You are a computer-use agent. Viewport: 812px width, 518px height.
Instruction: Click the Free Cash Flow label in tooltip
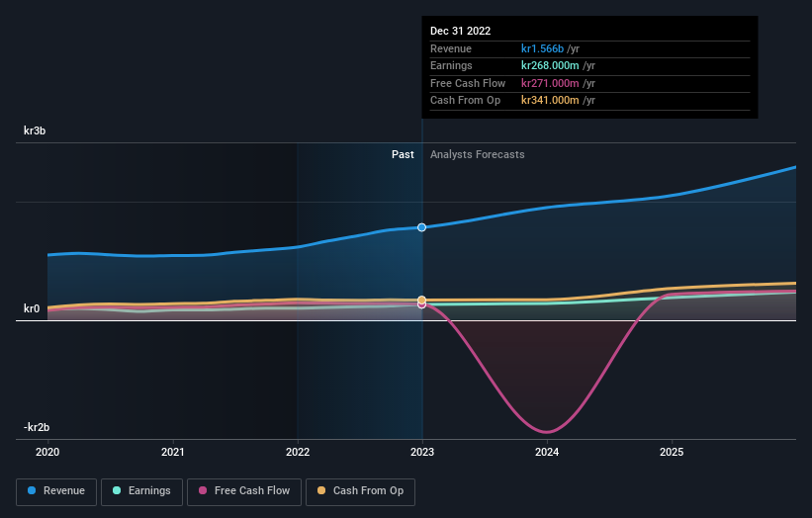[x=468, y=83]
